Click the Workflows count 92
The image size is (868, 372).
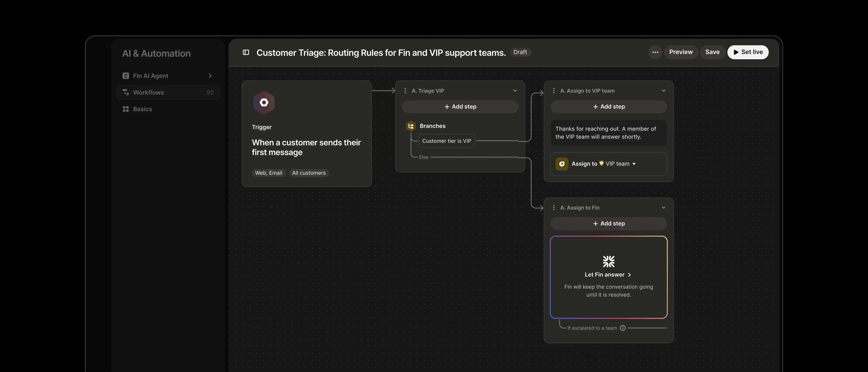click(210, 92)
